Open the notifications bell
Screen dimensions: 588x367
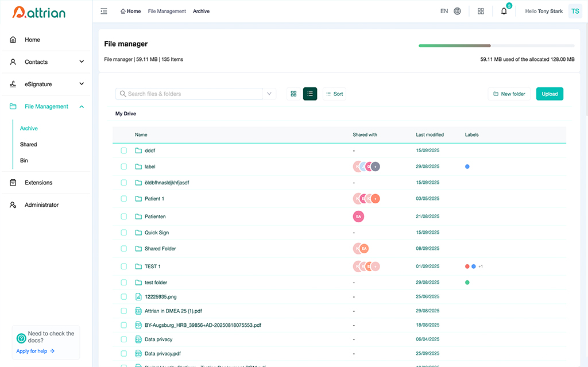504,11
